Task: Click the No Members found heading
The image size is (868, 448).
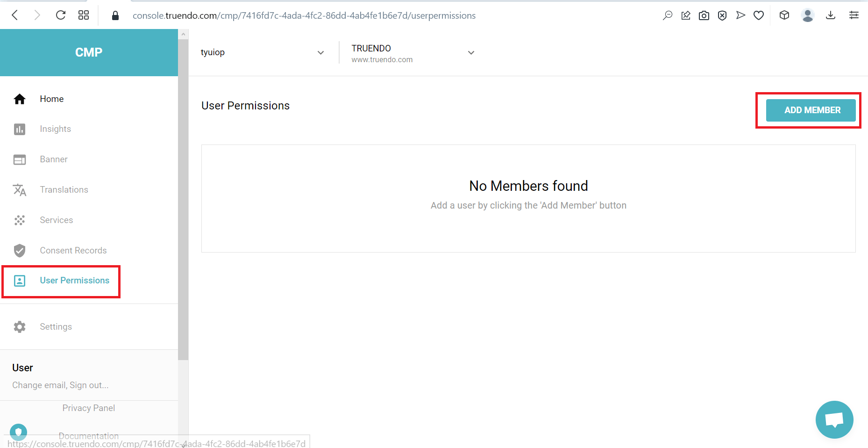Action: coord(529,186)
